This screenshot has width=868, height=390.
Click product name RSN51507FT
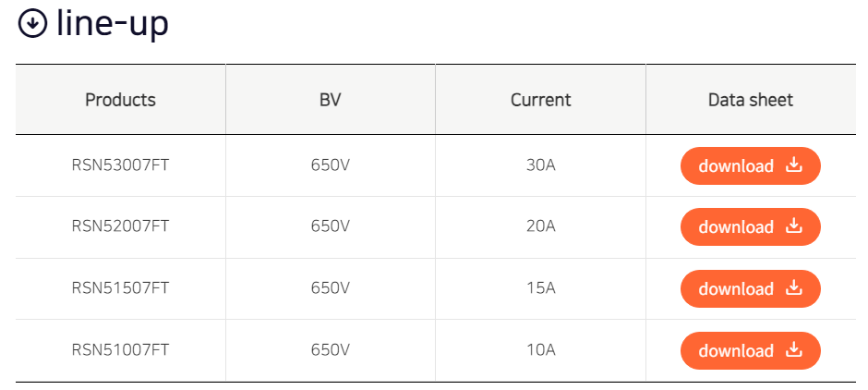coord(120,288)
